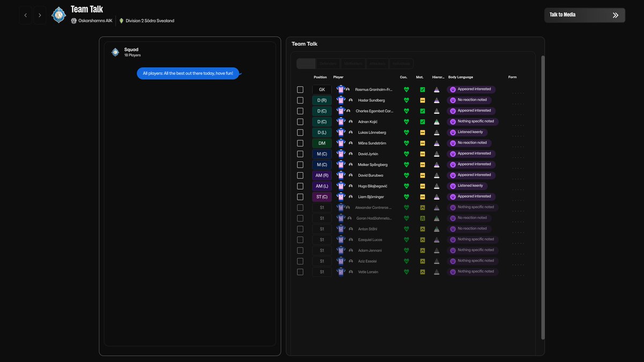644x362 pixels.
Task: Click Rasmus Granholm-Fr... condition heart icon
Action: click(x=406, y=90)
